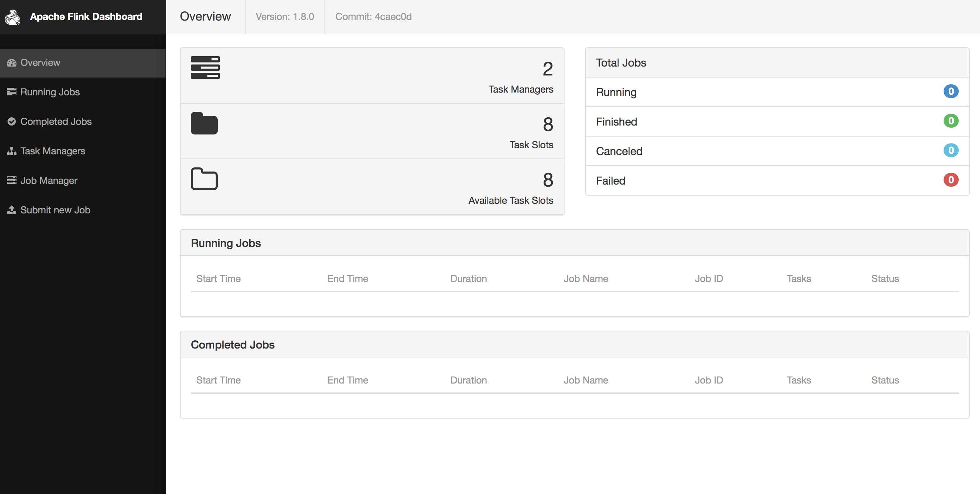The height and width of the screenshot is (494, 980).
Task: Click Status column in Running Jobs table
Action: click(885, 279)
